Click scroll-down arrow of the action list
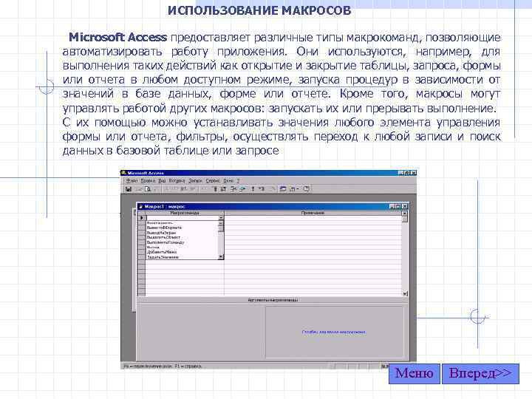This screenshot has height=399, width=532. 221,257
